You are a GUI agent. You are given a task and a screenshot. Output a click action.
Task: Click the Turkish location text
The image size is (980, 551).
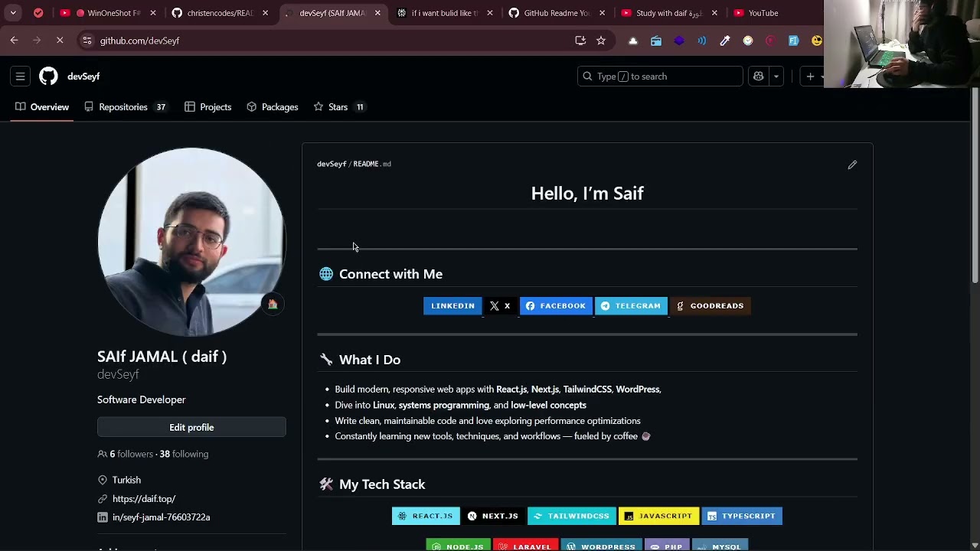click(126, 481)
